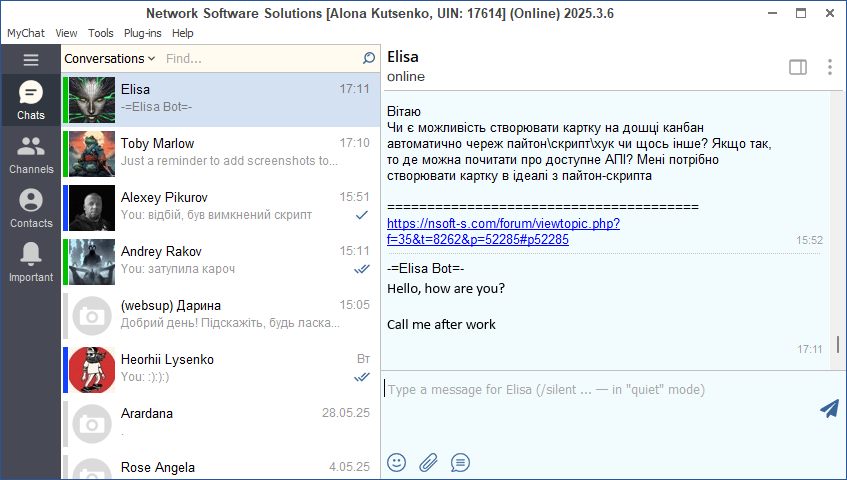Expand the Conversations dropdown

[110, 59]
